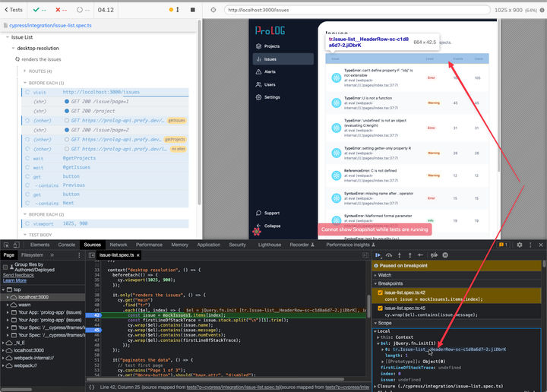Toggle breakpoint checkbox for issue-list.spec.ts:42
The width and height of the screenshot is (547, 392).
[x=381, y=293]
